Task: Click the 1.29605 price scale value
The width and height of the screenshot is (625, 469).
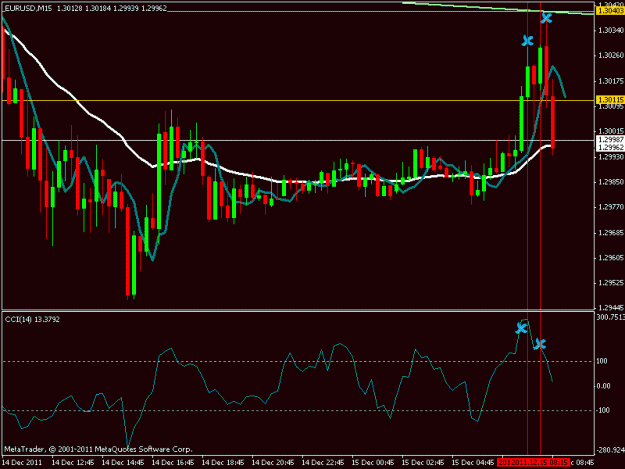Action: click(x=611, y=258)
